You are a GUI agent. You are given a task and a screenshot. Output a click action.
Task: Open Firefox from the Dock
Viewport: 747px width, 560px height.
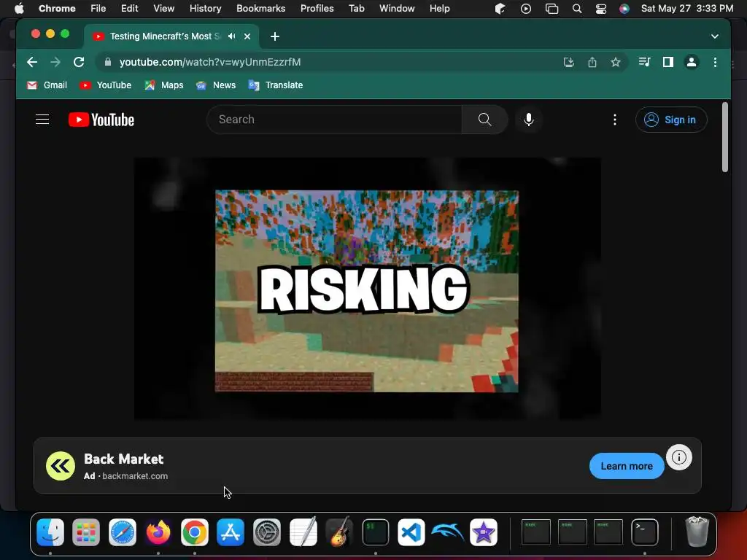pos(158,532)
